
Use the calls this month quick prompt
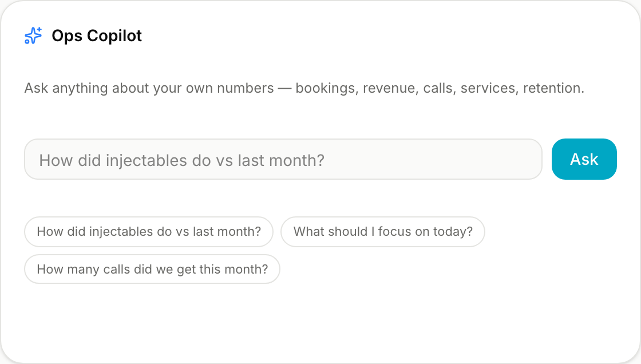coord(152,269)
